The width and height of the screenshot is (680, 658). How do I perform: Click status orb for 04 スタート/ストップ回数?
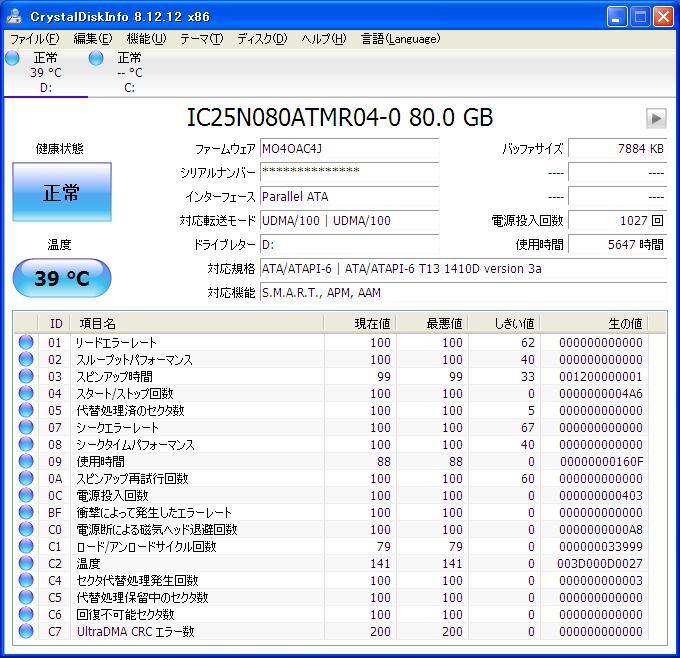coord(26,393)
